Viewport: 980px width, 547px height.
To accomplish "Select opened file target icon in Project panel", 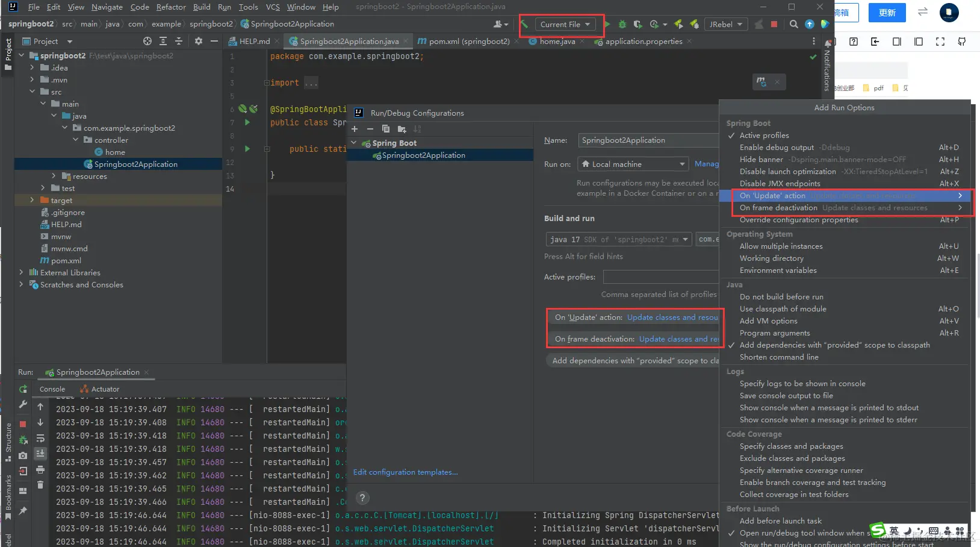I will tap(147, 41).
